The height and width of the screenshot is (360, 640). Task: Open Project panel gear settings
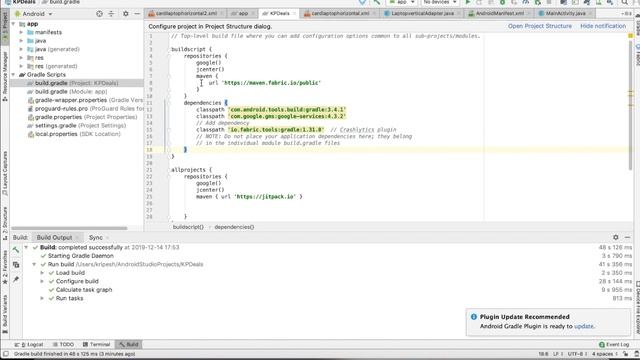pos(126,14)
